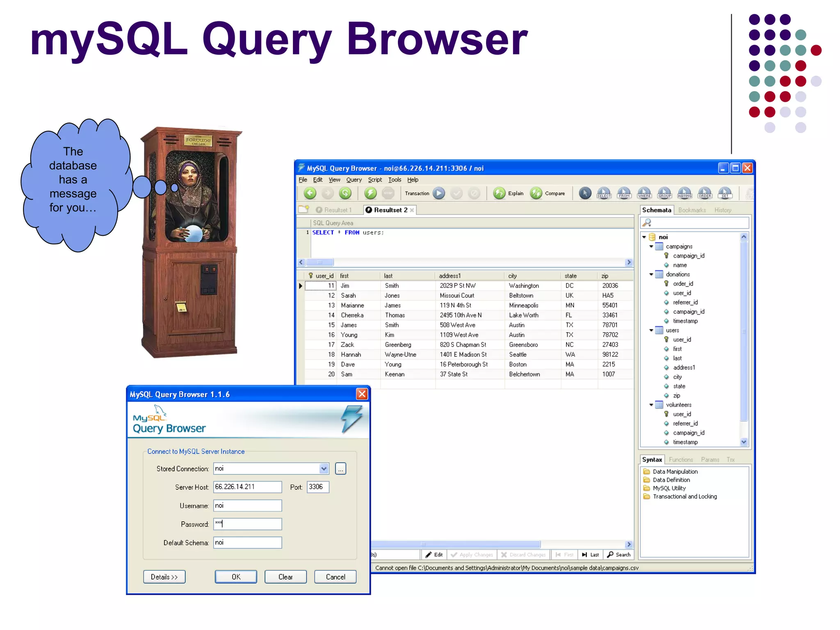Click the schemata search magnifier icon
The width and height of the screenshot is (840, 630).
click(x=647, y=223)
